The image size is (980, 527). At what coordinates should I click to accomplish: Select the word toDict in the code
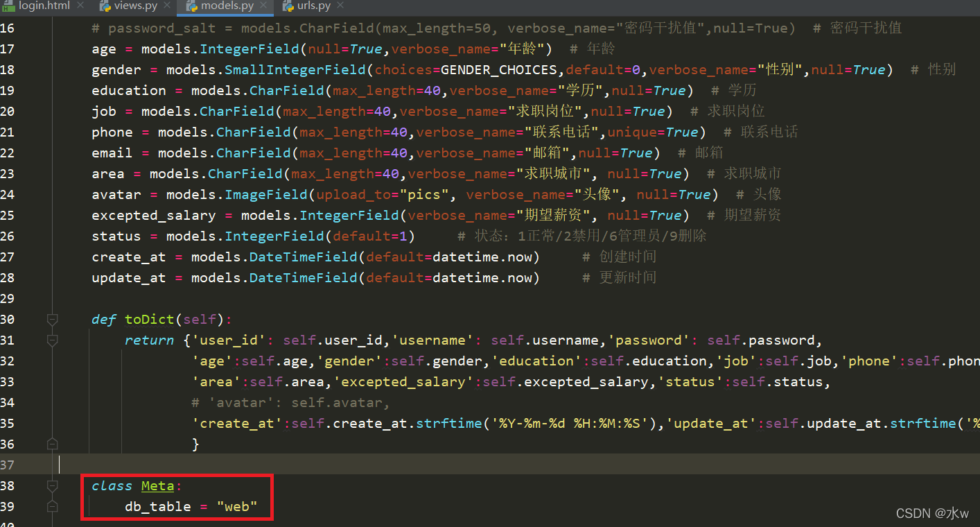pyautogui.click(x=149, y=319)
